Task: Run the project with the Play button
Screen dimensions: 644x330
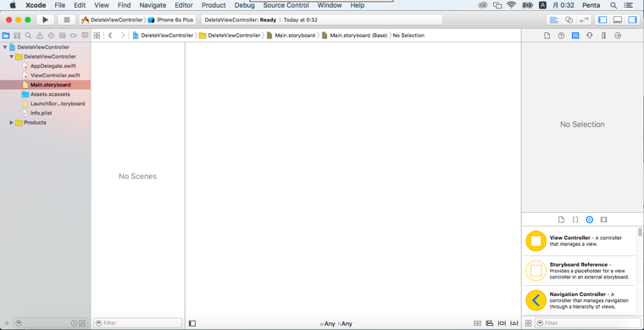Action: coord(45,20)
